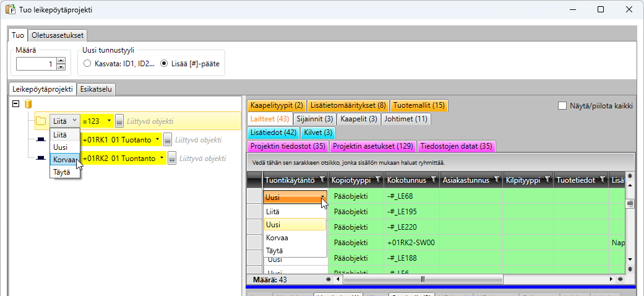Select the Kasvata: ID1, ID2 radio button
Screen dimensions: 644x296
pos(87,63)
